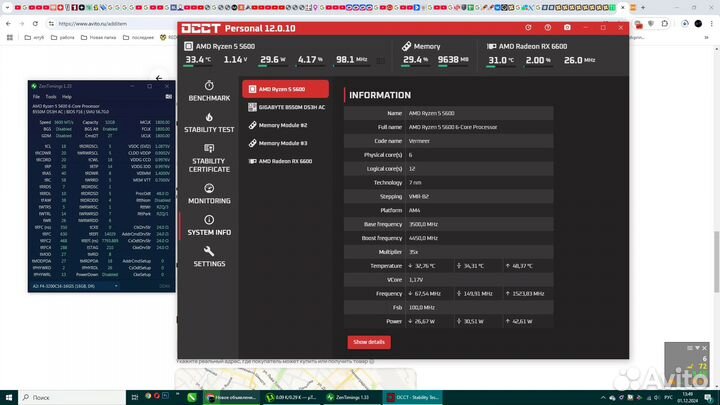
Task: Open OCCT Settings wrench icon
Action: 209,251
